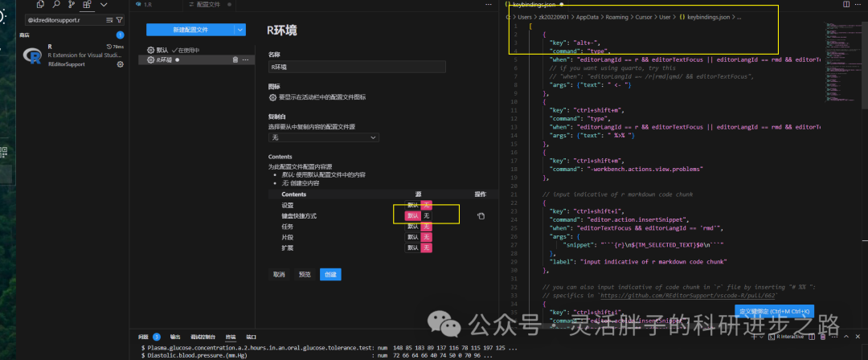Screen dimensions: 868x360
Task: Open the Search view icon
Action: tap(56, 5)
